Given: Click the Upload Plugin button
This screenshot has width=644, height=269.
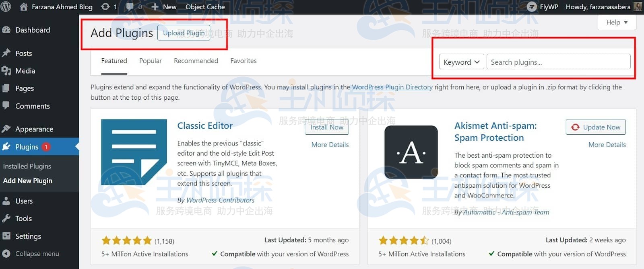Looking at the screenshot, I should (x=184, y=33).
